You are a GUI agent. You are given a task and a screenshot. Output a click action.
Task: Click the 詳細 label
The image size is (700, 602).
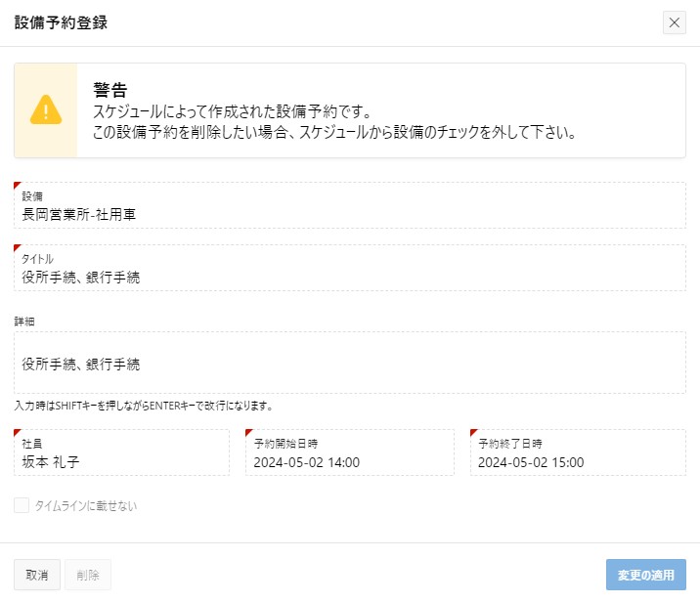click(24, 322)
